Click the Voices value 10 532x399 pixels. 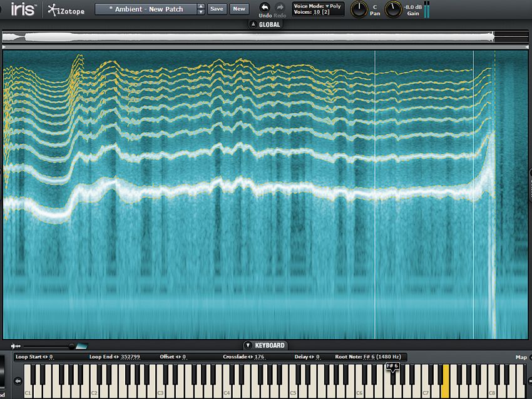click(317, 13)
